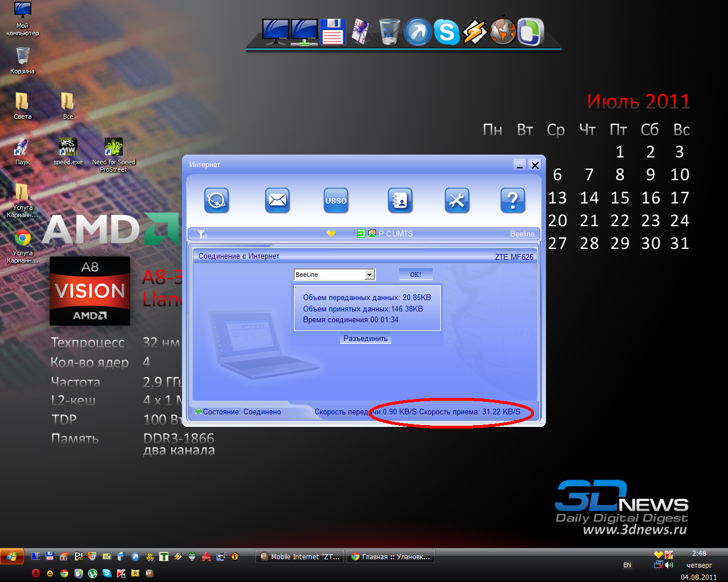
Task: Click the green T icon in the quick launch bar
Action: point(164,557)
